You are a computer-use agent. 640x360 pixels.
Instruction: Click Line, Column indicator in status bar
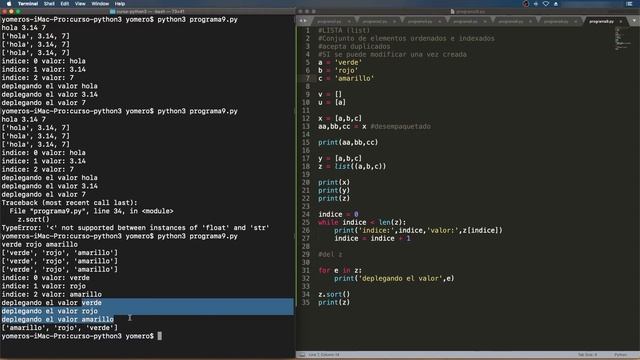[x=324, y=355]
